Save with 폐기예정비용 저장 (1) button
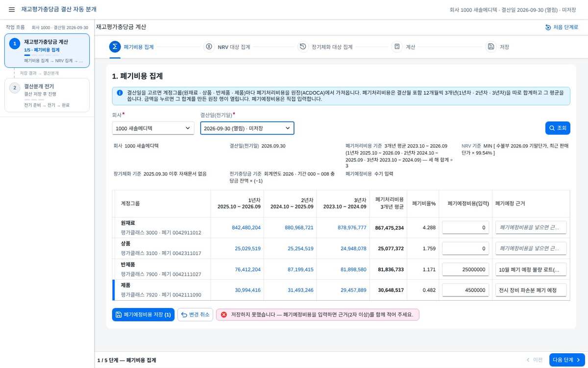588x368 pixels. [x=143, y=315]
